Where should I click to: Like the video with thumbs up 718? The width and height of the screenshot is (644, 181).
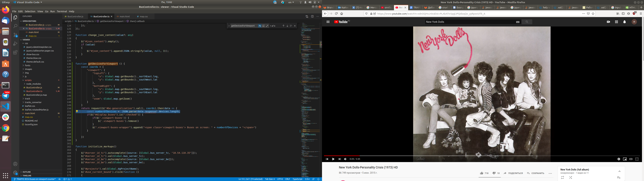point(484,173)
